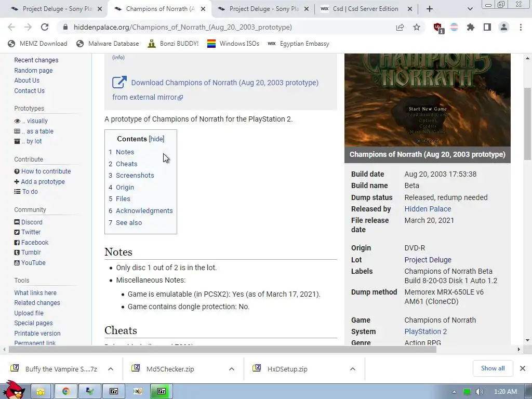Image resolution: width=532 pixels, height=399 pixels.
Task: Open the uBlock shield extension icon
Action: (x=438, y=28)
